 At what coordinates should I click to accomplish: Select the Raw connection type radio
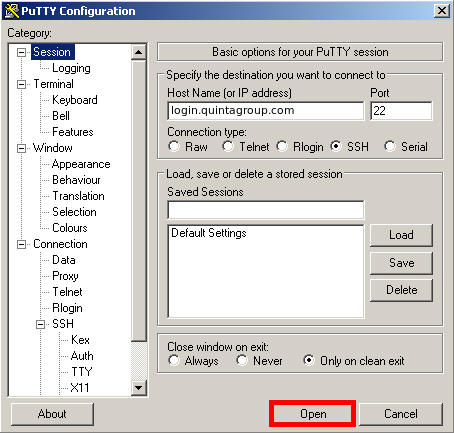pyautogui.click(x=174, y=146)
